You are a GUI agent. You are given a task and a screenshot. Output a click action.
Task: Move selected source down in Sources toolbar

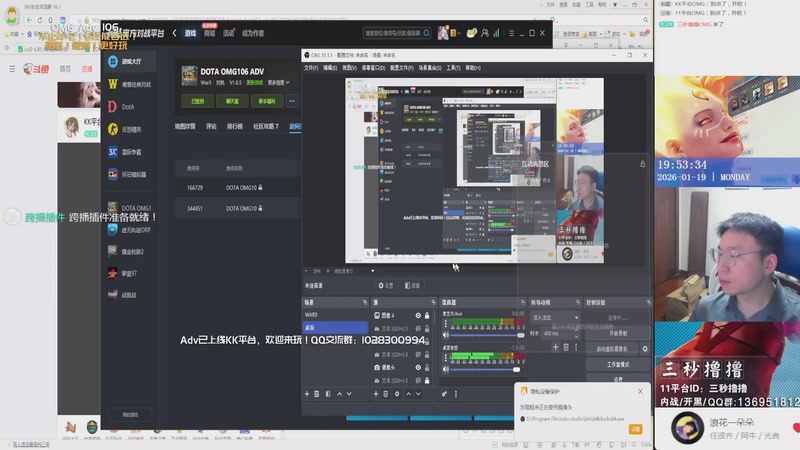(x=418, y=394)
